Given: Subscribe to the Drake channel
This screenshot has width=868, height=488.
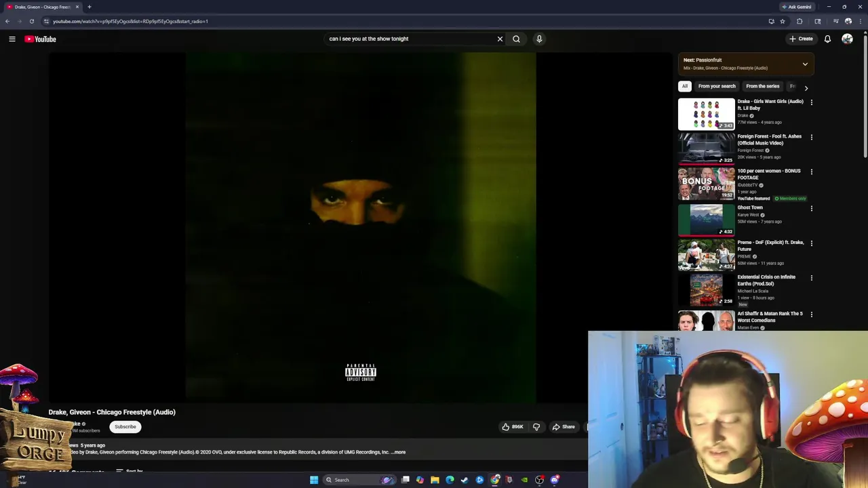Looking at the screenshot, I should pyautogui.click(x=125, y=426).
